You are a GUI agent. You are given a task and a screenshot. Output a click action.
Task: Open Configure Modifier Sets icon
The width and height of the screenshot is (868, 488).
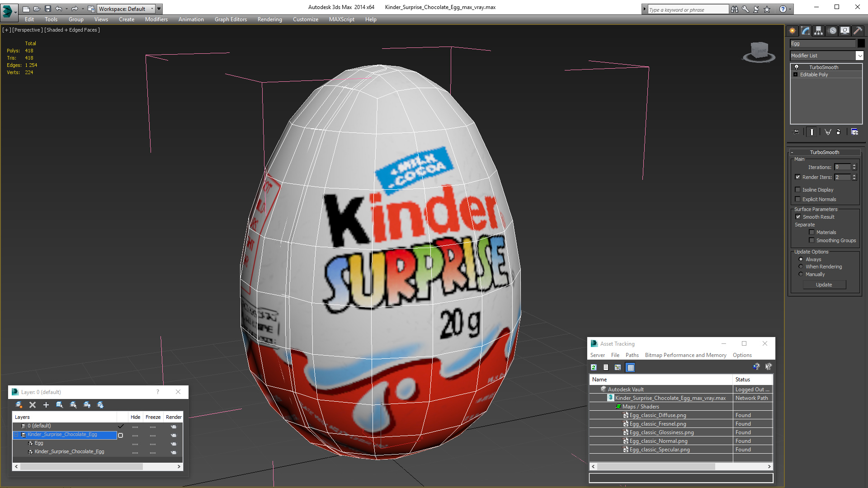click(854, 132)
